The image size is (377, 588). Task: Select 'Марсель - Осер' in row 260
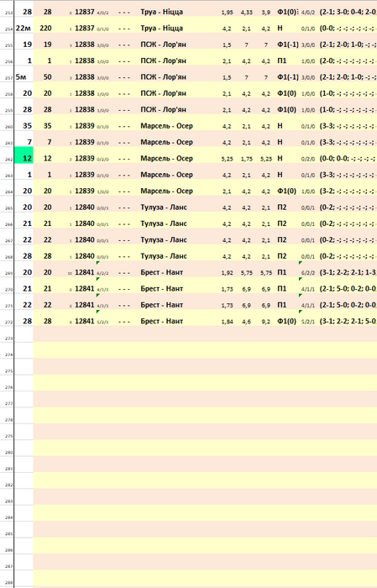pyautogui.click(x=166, y=126)
